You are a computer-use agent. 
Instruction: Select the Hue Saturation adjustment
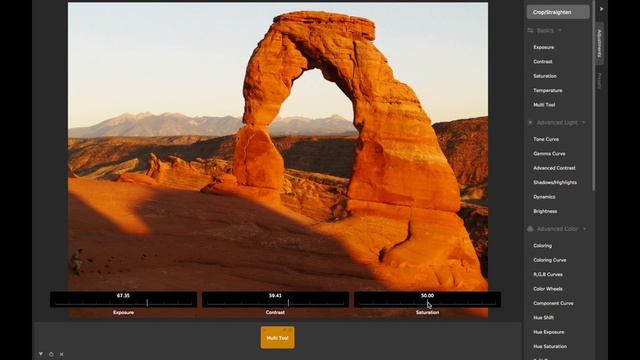[x=550, y=347]
